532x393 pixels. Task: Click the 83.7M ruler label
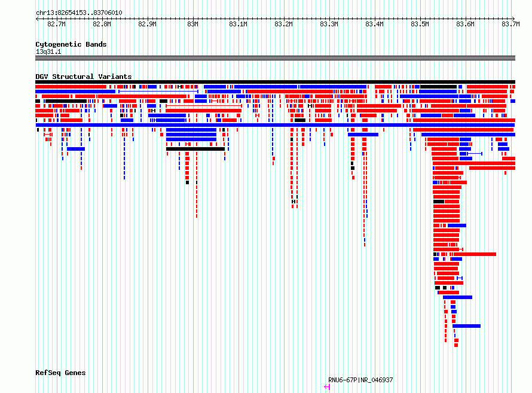coord(510,24)
